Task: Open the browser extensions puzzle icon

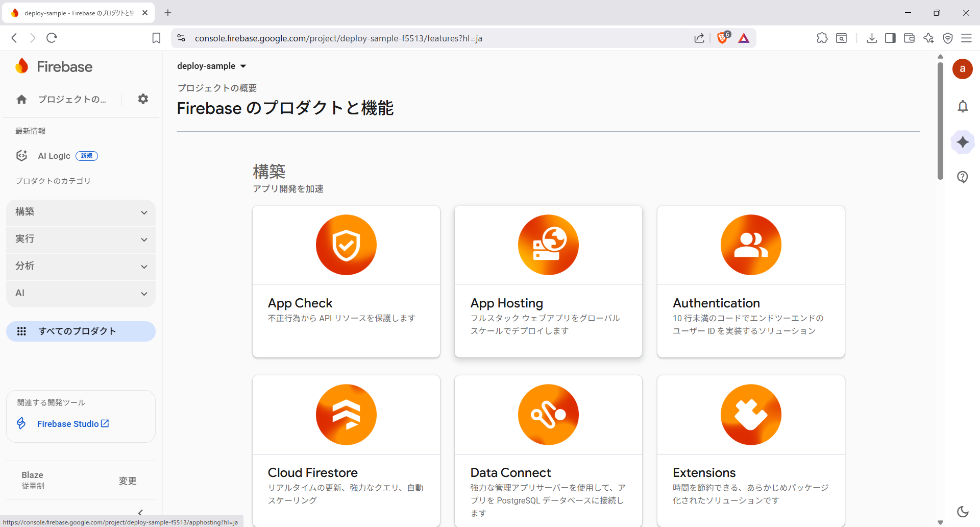Action: (x=822, y=38)
